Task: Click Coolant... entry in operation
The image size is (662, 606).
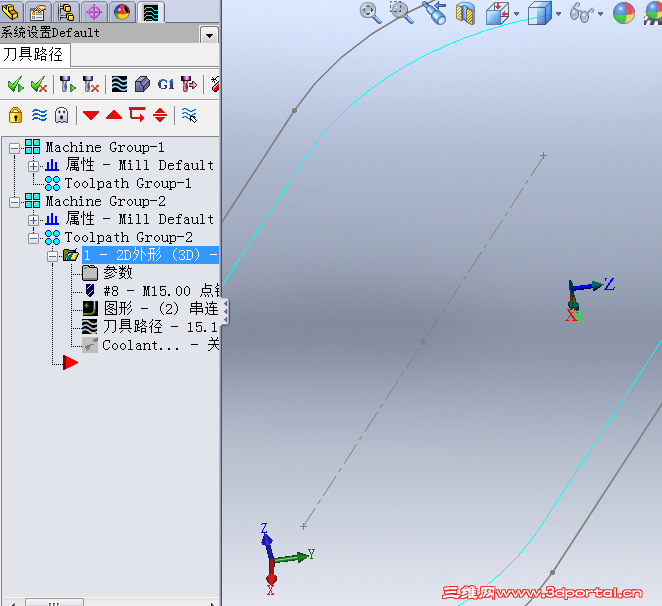Action: 160,345
